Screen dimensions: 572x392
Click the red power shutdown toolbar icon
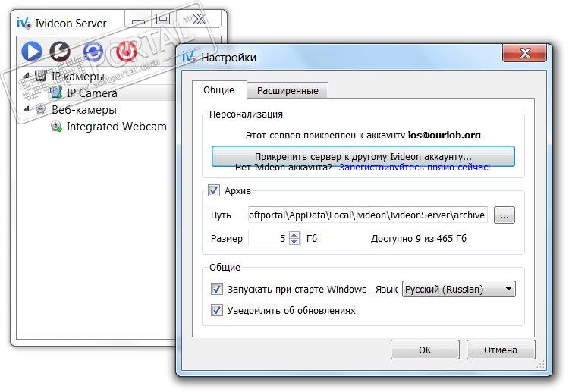(x=127, y=52)
